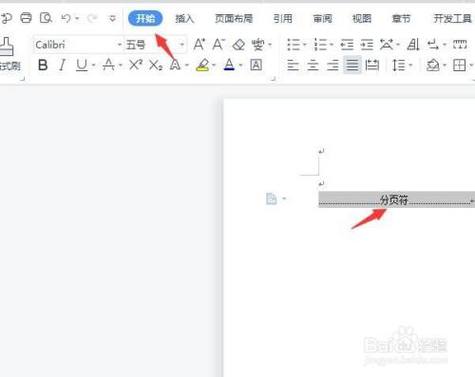Click the Tab stops ruler icon
This screenshot has width=475, height=377.
(x=460, y=44)
